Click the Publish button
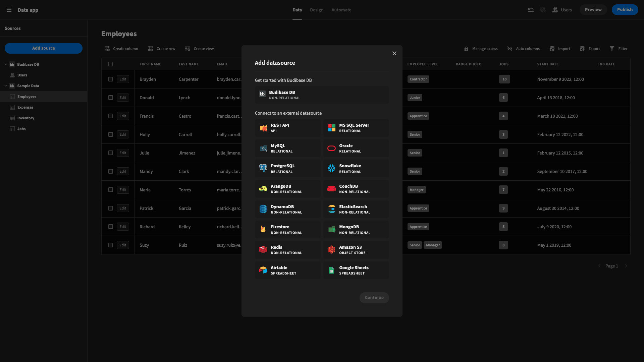Viewport: 644px width, 362px height. pos(625,10)
